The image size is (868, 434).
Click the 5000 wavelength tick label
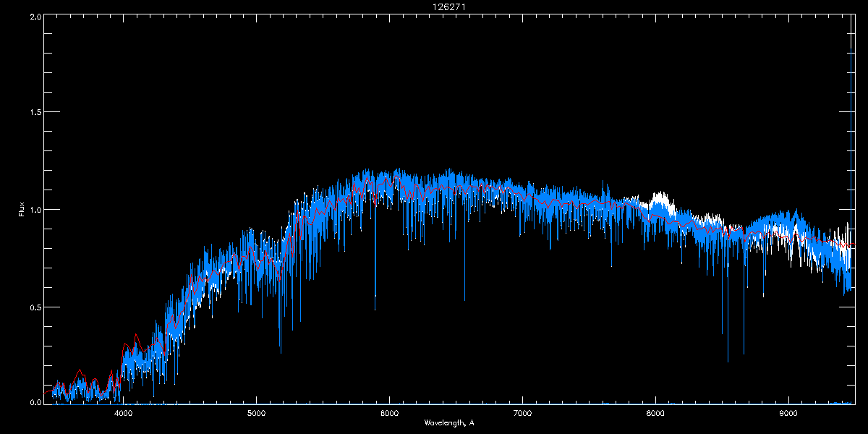pyautogui.click(x=256, y=414)
